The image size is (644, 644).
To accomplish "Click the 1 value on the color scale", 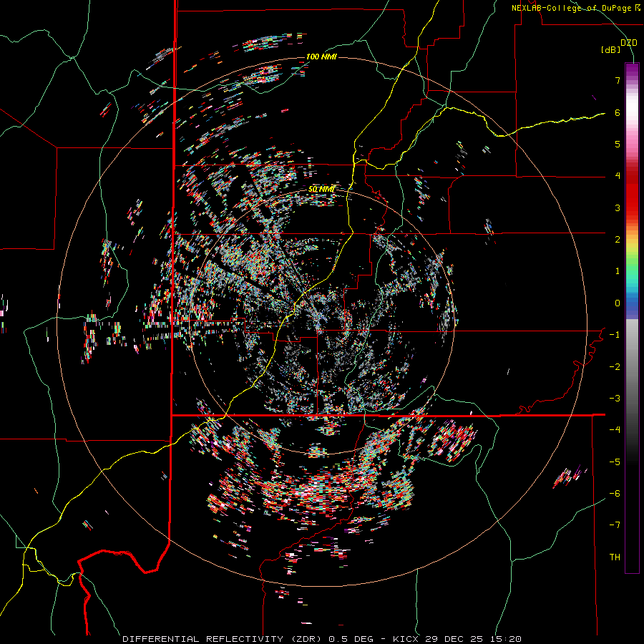I will 618,271.
